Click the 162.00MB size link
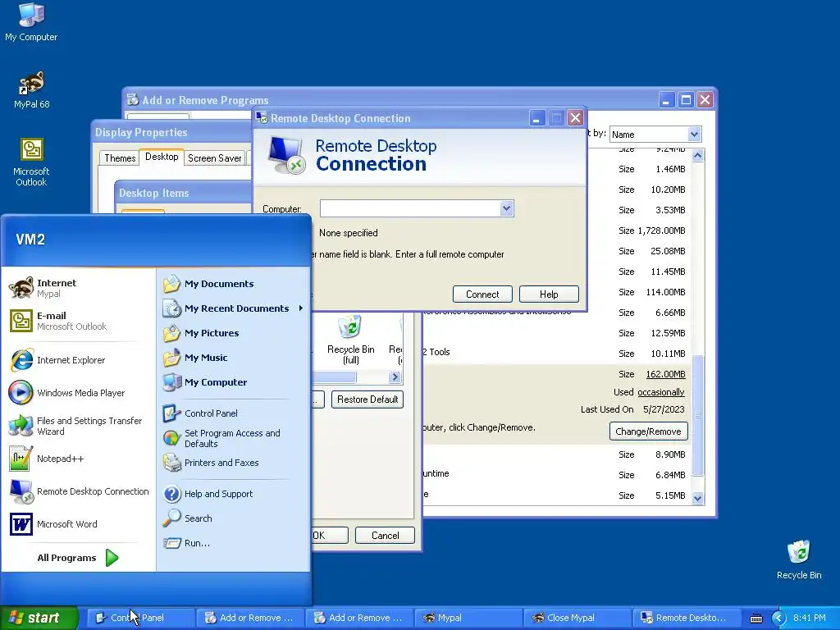 pyautogui.click(x=665, y=374)
